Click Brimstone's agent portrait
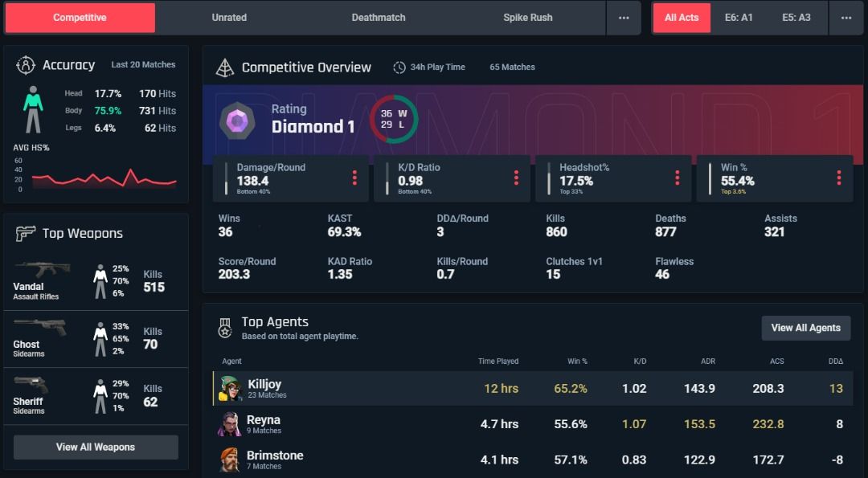The width and height of the screenshot is (868, 478). click(230, 460)
